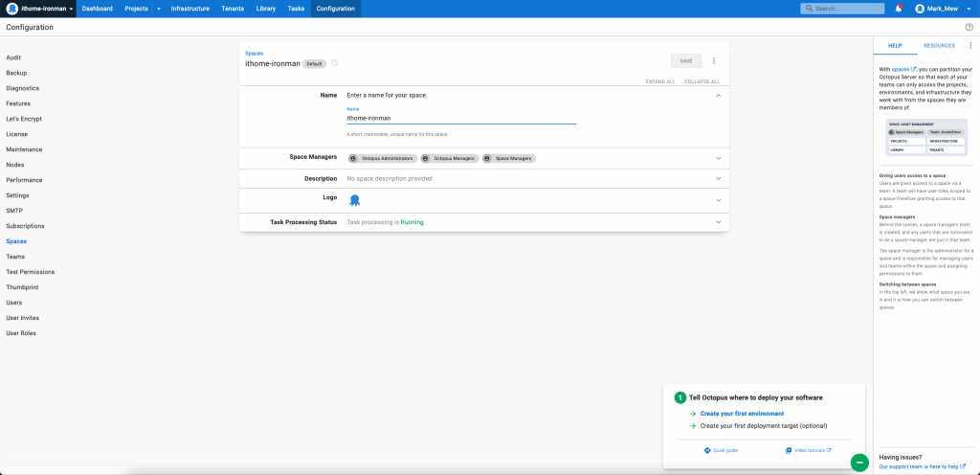The height and width of the screenshot is (475, 980).
Task: Open the Projects dropdown arrow
Action: pyautogui.click(x=158, y=9)
